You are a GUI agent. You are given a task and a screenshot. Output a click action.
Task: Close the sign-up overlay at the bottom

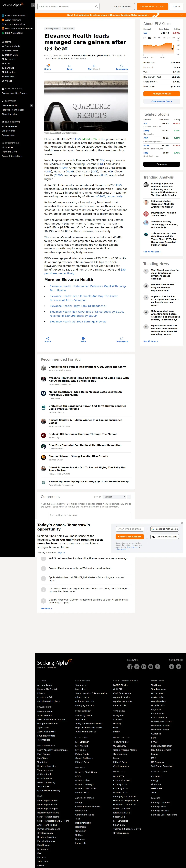182,523
